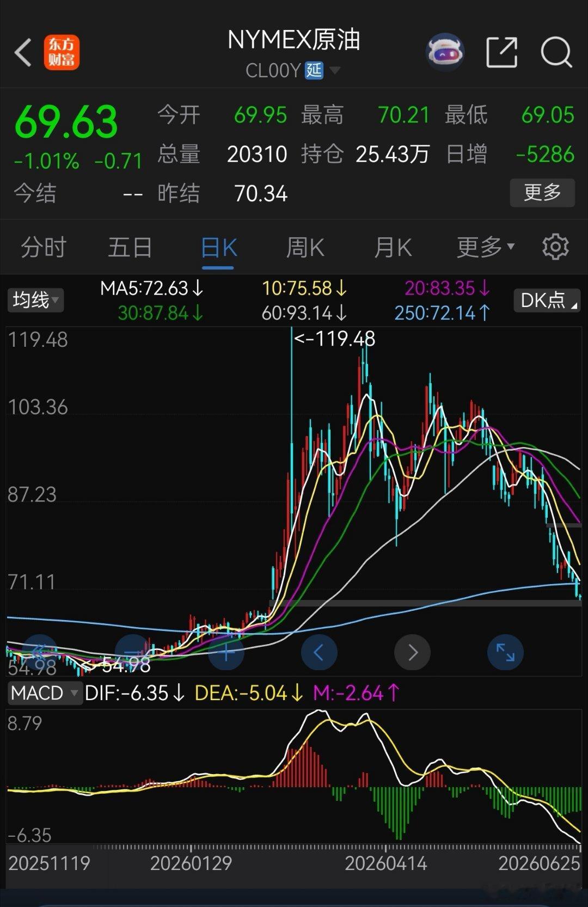
Task: Tap the 总量 value 20310
Action: 257,155
